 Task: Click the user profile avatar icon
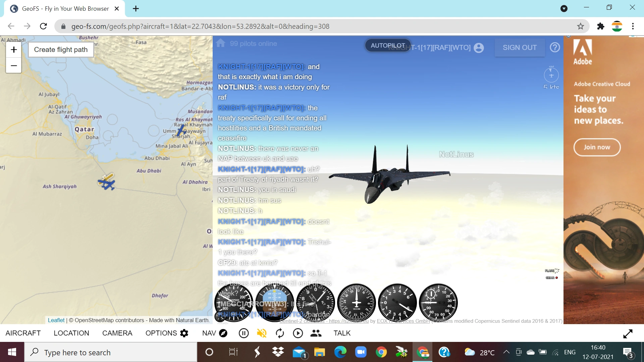pyautogui.click(x=479, y=48)
